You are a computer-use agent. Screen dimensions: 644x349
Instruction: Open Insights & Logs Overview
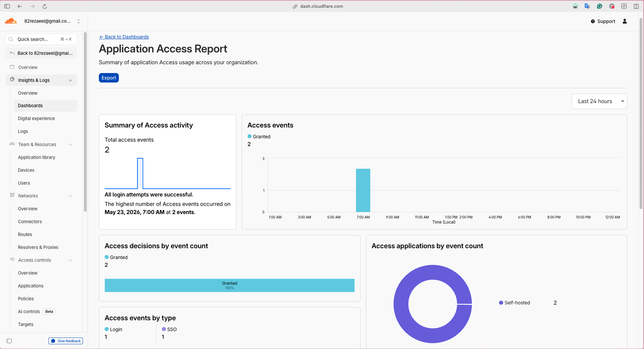pos(45,93)
